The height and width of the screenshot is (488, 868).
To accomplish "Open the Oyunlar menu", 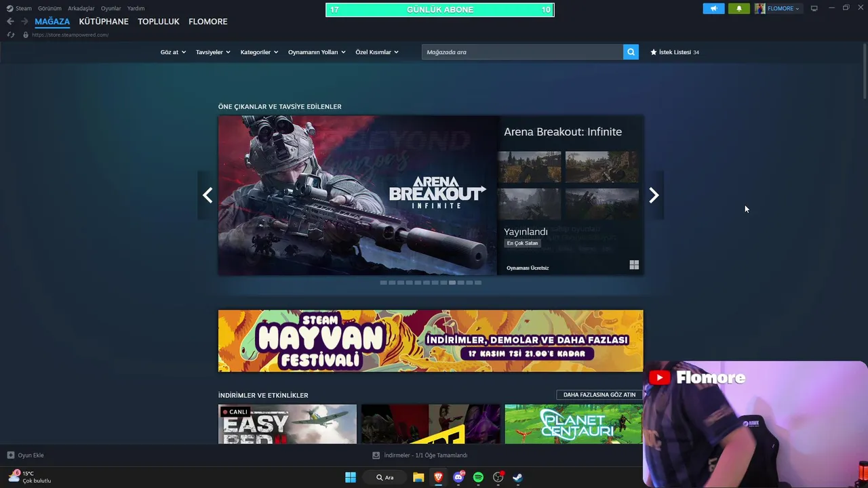I will click(111, 8).
